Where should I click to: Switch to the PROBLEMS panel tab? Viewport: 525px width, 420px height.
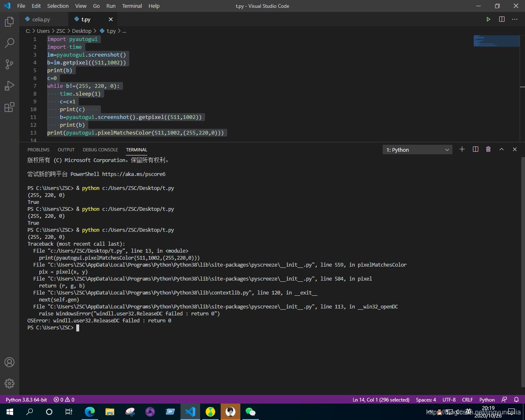[39, 150]
